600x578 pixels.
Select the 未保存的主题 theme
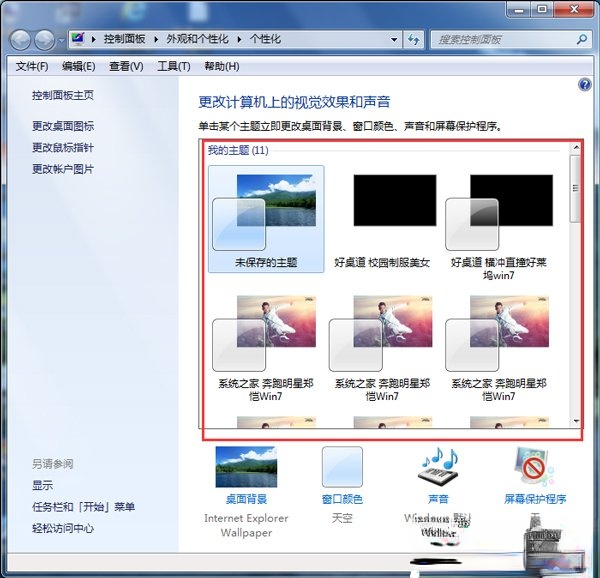[x=266, y=219]
